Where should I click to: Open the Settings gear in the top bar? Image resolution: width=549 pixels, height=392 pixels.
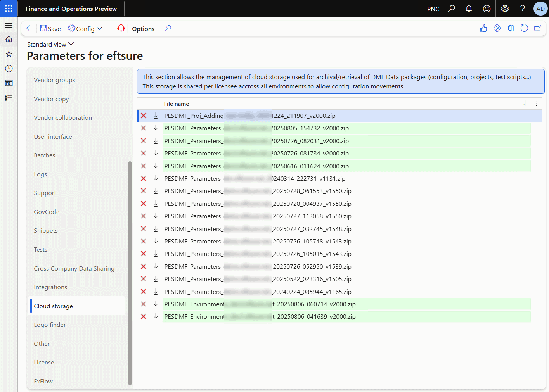505,9
